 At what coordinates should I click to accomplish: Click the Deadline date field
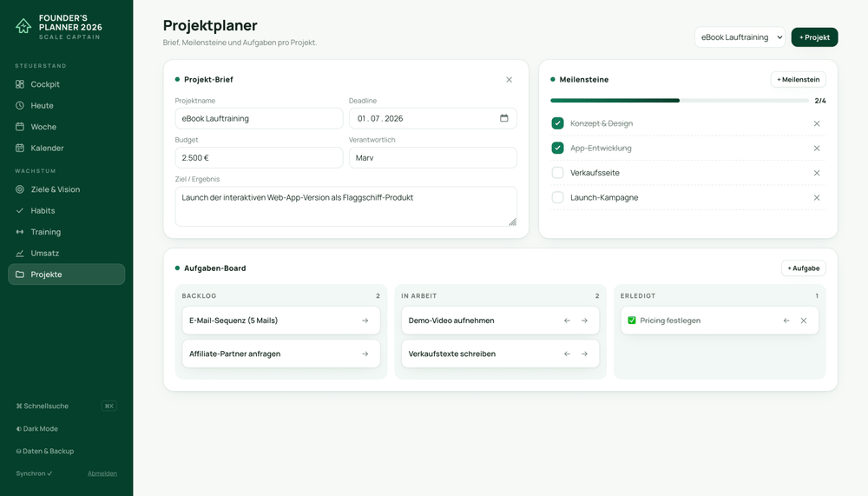pyautogui.click(x=433, y=119)
